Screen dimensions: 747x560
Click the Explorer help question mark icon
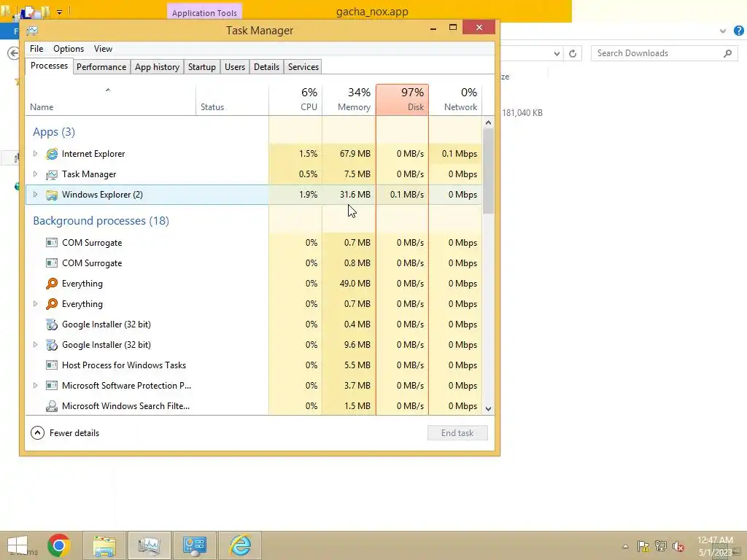tap(738, 31)
